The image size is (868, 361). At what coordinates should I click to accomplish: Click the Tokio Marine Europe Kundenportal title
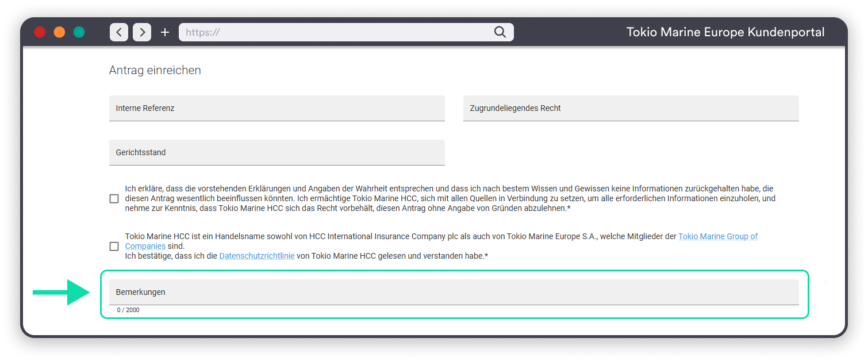tap(725, 32)
